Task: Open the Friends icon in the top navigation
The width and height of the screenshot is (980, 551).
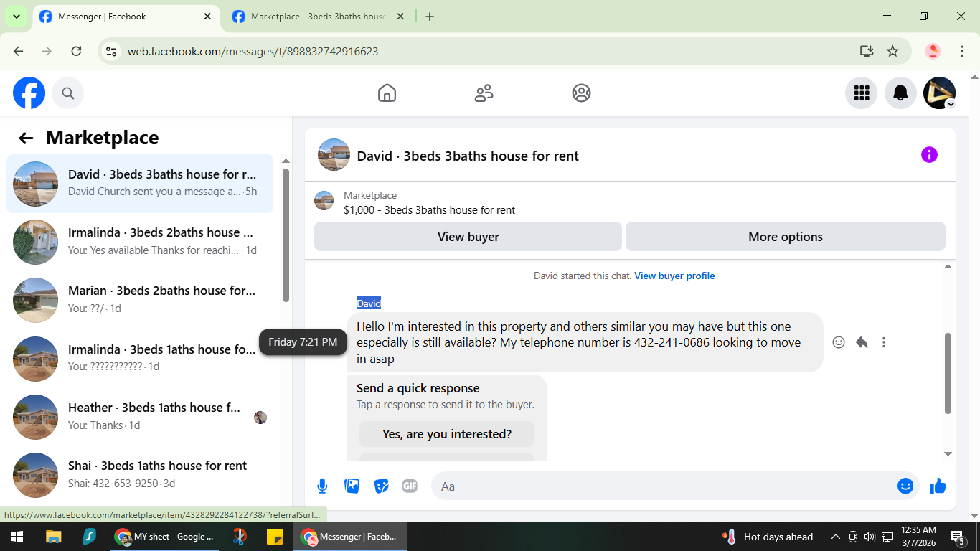Action: [484, 93]
